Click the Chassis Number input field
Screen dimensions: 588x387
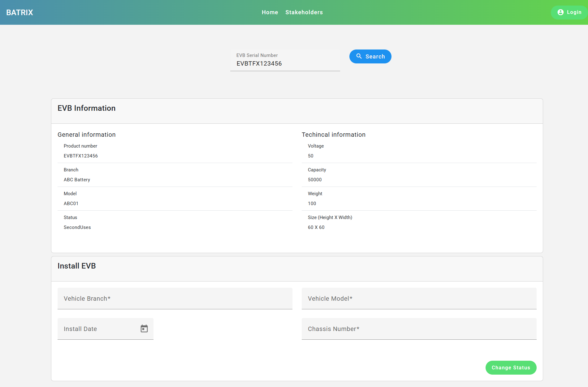[419, 329]
